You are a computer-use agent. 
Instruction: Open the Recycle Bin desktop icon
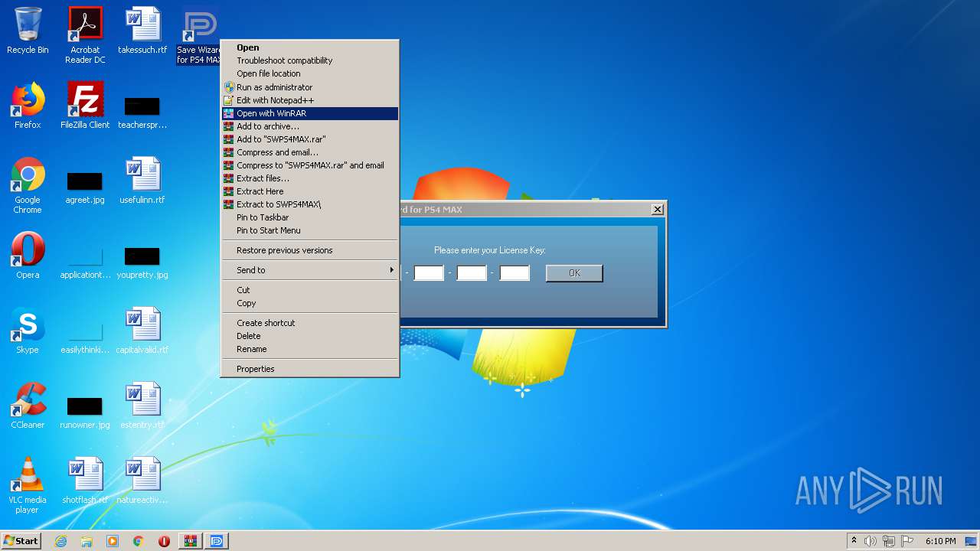click(28, 31)
